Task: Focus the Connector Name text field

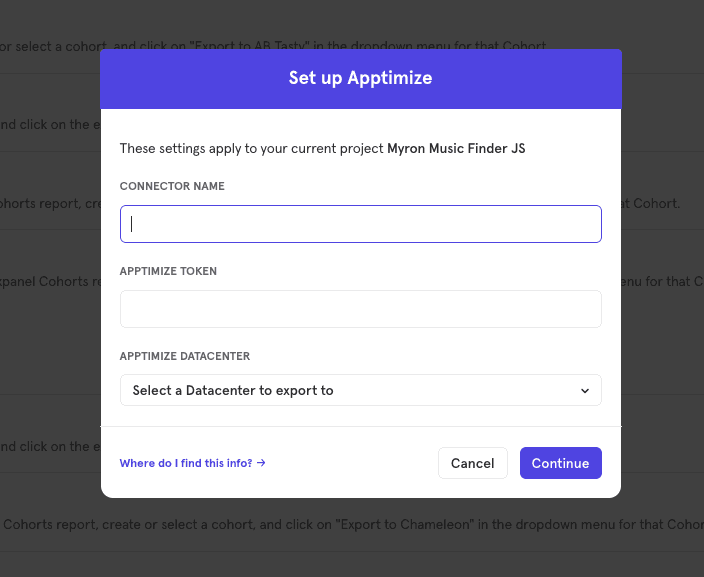Action: [x=360, y=224]
